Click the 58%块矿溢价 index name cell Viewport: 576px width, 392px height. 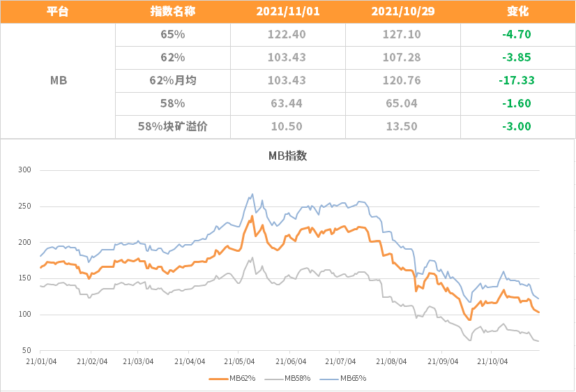point(173,127)
